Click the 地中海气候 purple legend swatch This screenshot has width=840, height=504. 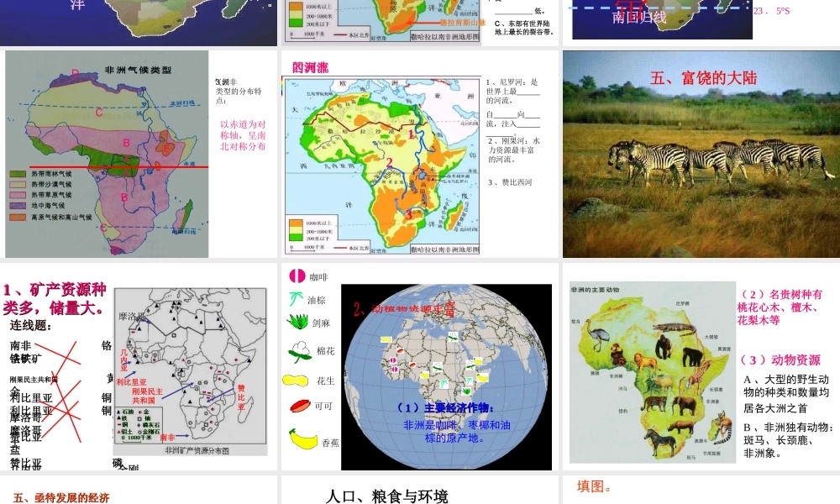click(x=18, y=206)
